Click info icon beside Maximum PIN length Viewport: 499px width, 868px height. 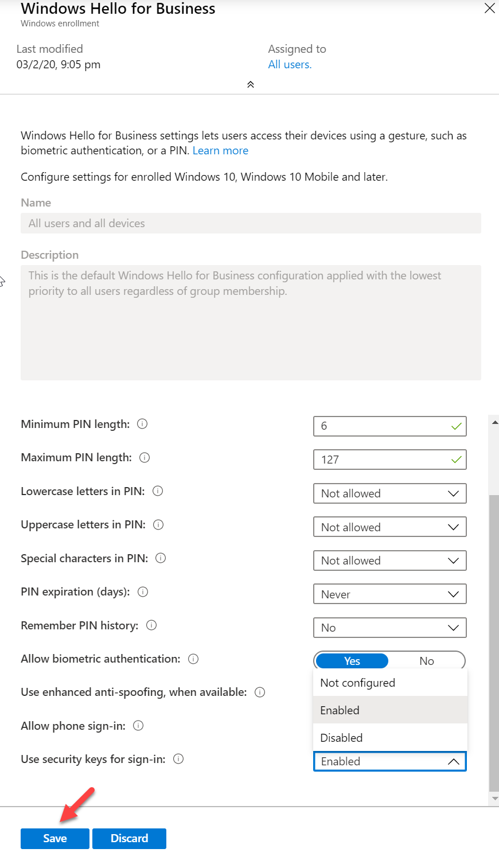click(x=145, y=458)
